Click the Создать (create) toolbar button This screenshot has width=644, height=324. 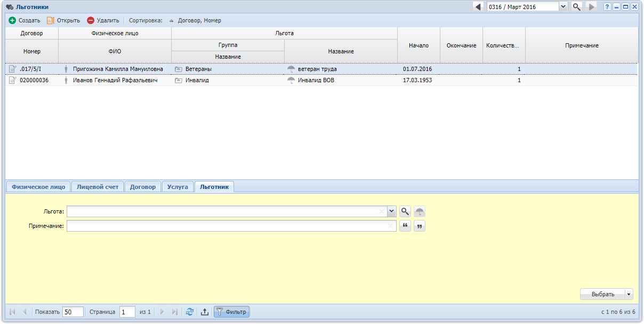tap(25, 21)
